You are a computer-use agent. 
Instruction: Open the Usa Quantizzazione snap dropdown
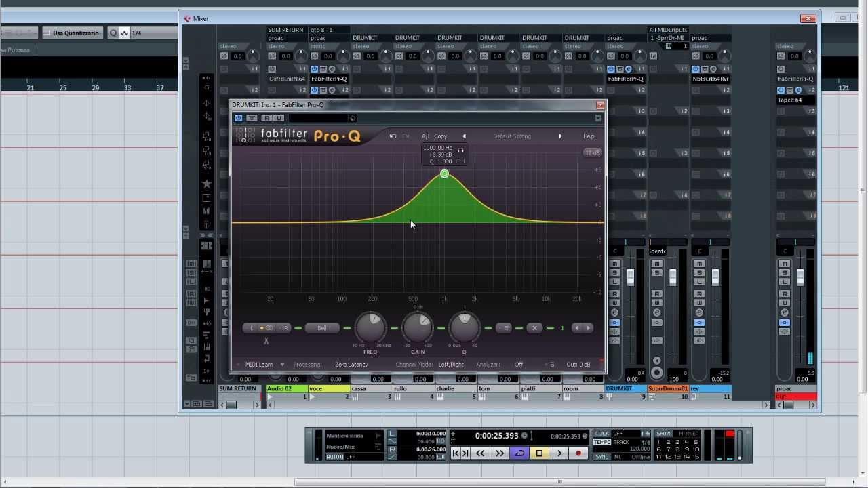point(73,33)
